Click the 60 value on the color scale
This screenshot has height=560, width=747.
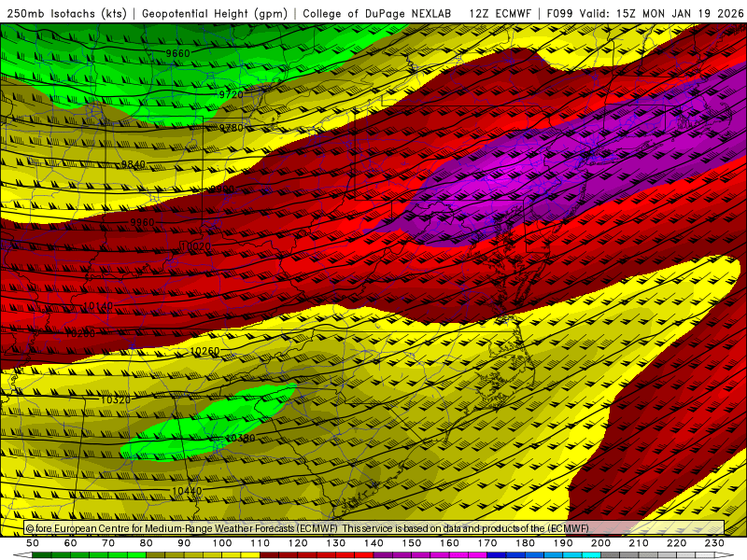click(x=70, y=543)
